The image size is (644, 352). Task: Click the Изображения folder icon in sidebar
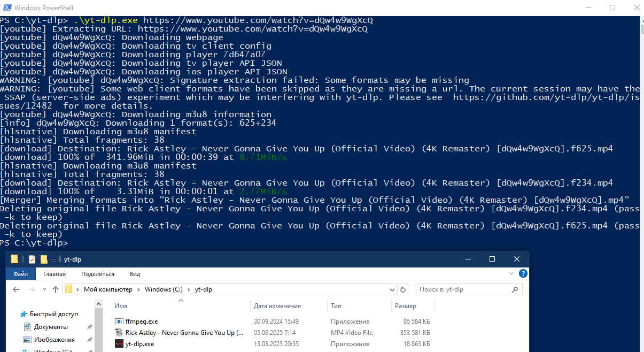tap(28, 340)
